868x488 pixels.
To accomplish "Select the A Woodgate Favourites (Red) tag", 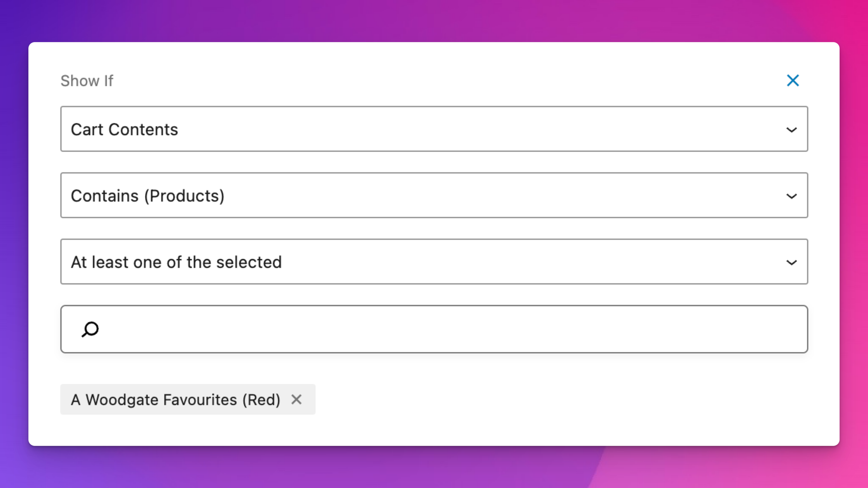I will [175, 400].
